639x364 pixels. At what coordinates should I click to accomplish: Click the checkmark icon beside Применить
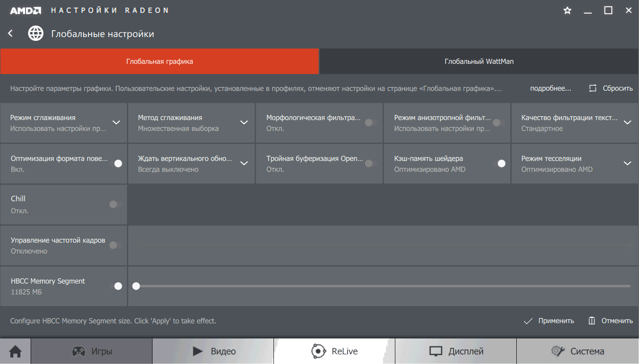(x=528, y=321)
